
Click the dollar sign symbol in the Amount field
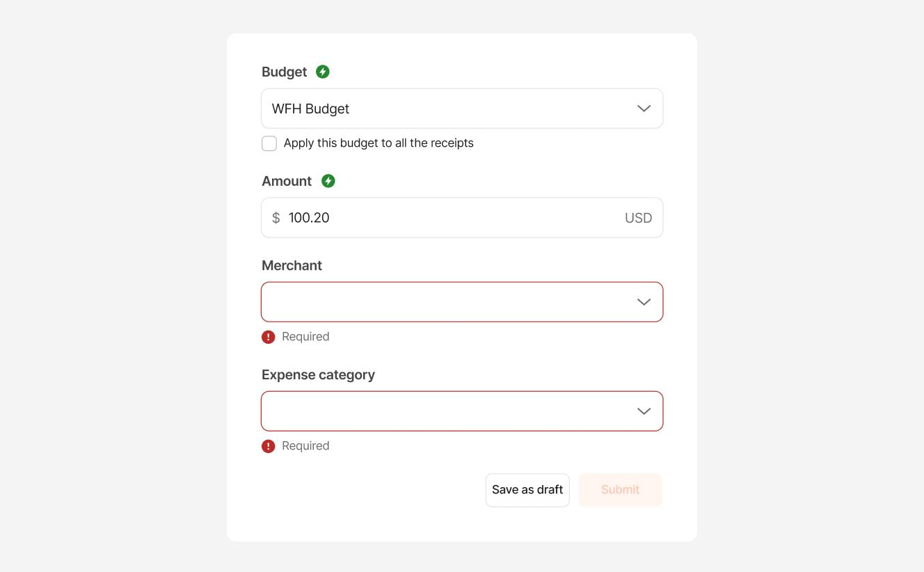tap(276, 218)
